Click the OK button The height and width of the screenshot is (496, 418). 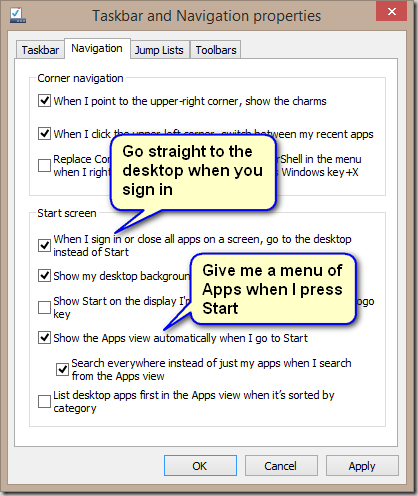200,466
